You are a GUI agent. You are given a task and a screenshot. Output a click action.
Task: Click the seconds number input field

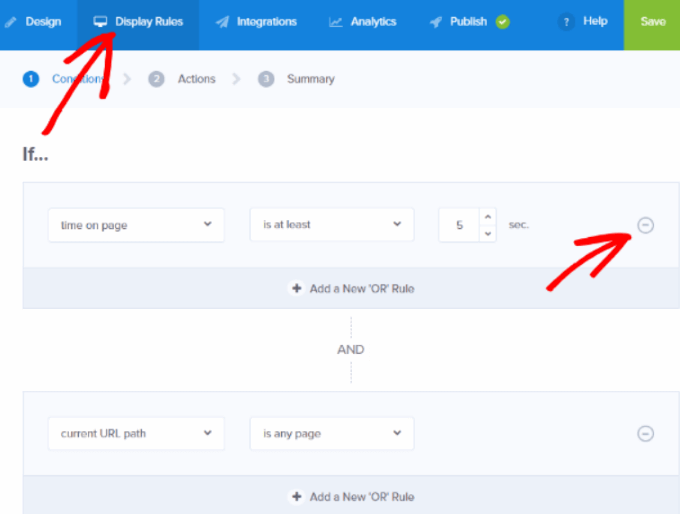tap(459, 225)
